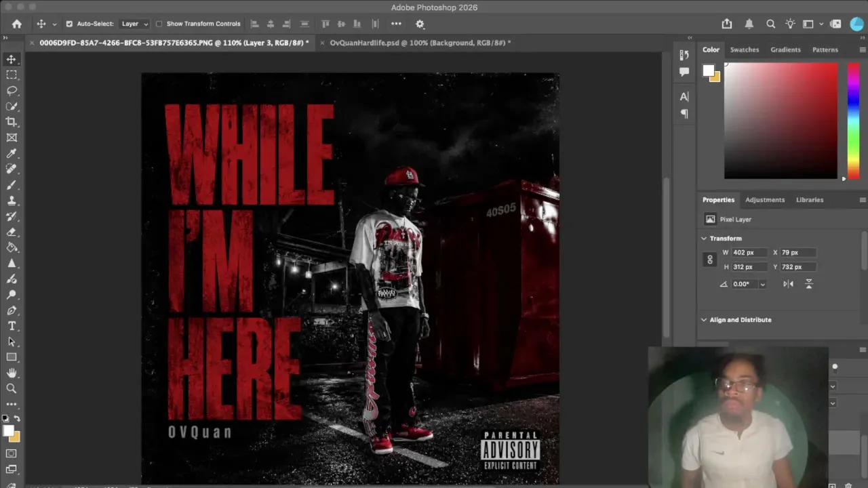Reset default foreground and background colors
Viewport: 868px width, 488px height.
coord(5,419)
